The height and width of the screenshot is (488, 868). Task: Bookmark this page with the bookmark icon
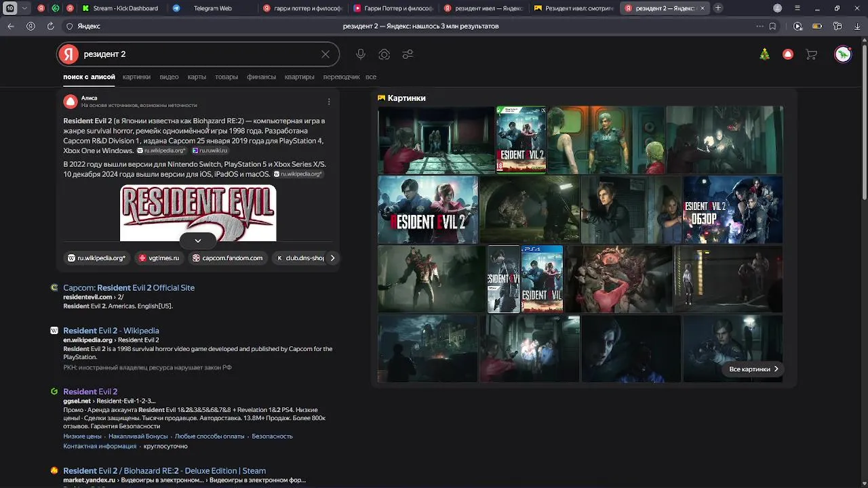pos(772,26)
